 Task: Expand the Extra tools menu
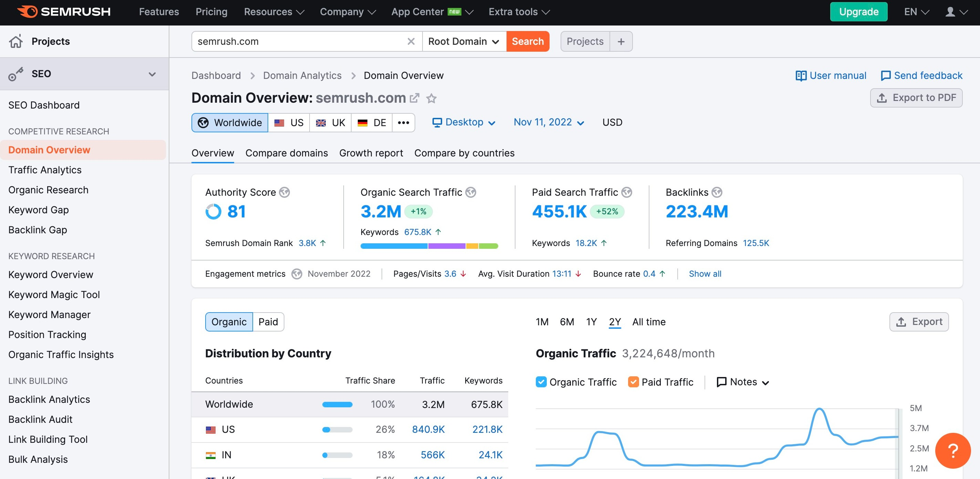(519, 12)
